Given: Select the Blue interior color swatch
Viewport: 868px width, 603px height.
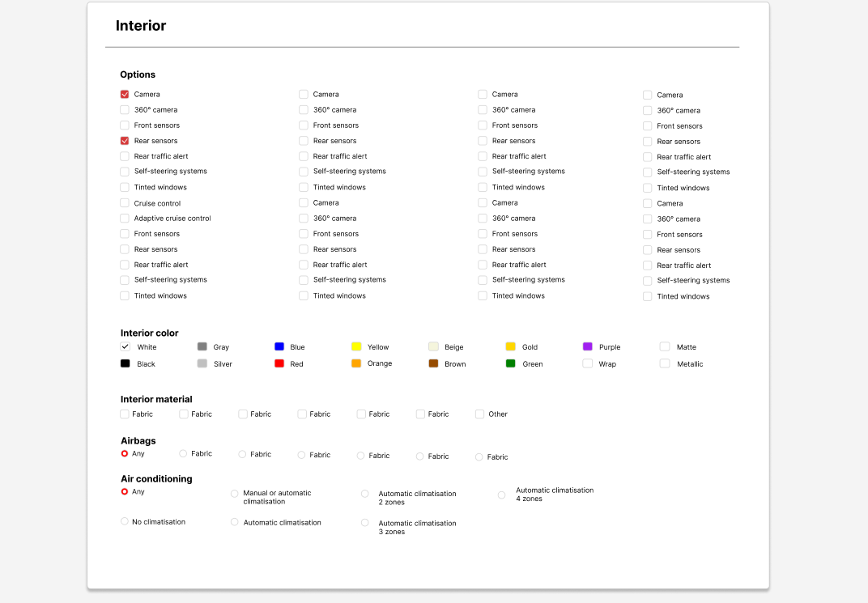Looking at the screenshot, I should [279, 346].
